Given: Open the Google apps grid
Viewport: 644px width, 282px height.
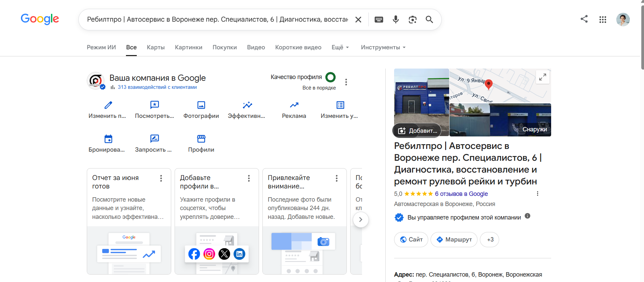Looking at the screenshot, I should (603, 20).
